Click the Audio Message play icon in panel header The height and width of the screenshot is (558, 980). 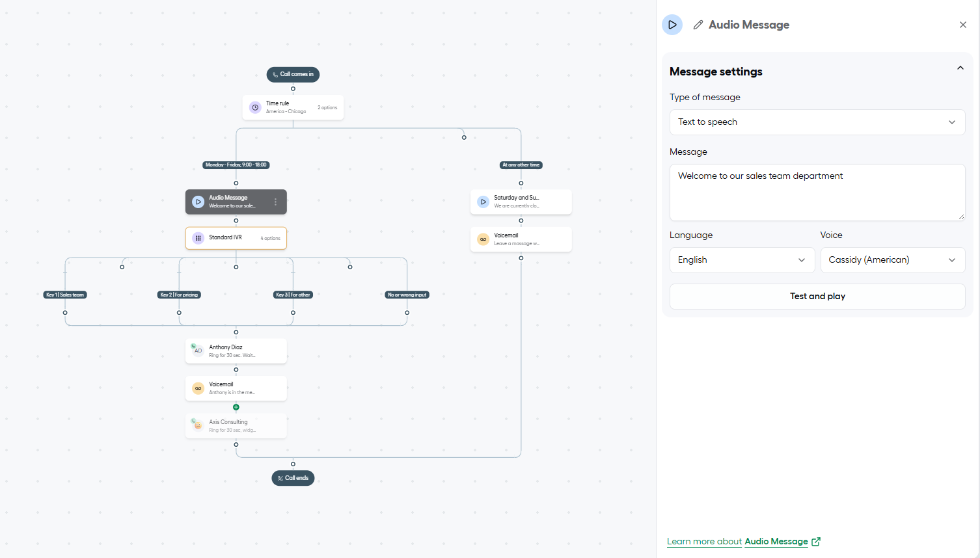[x=672, y=25]
